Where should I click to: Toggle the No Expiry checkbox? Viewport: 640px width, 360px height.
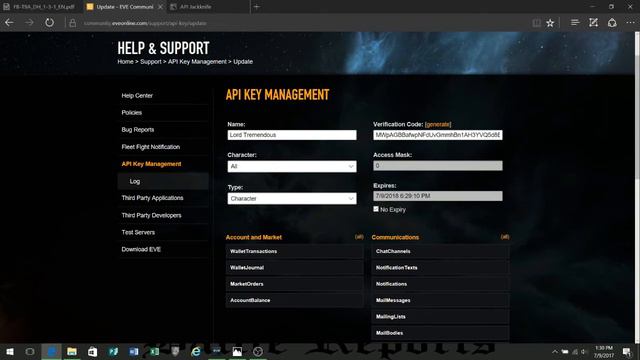376,209
